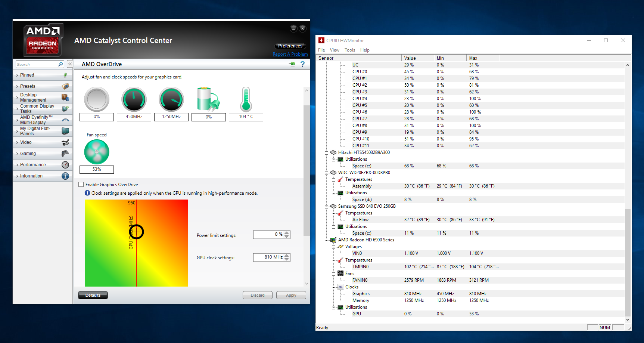Expand the Performance sidebar category
Image resolution: width=644 pixels, height=343 pixels.
33,165
